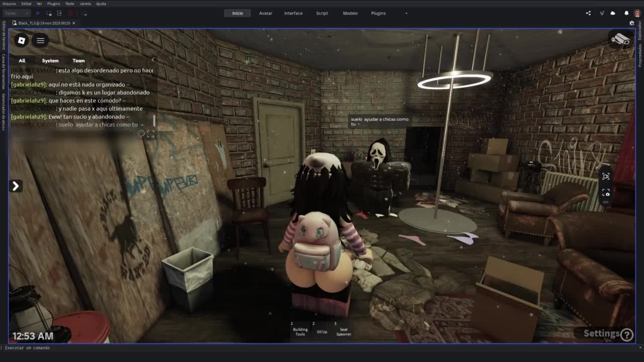Click the Play test button
Image resolution: width=644 pixels, height=362 pixels.
[38, 13]
